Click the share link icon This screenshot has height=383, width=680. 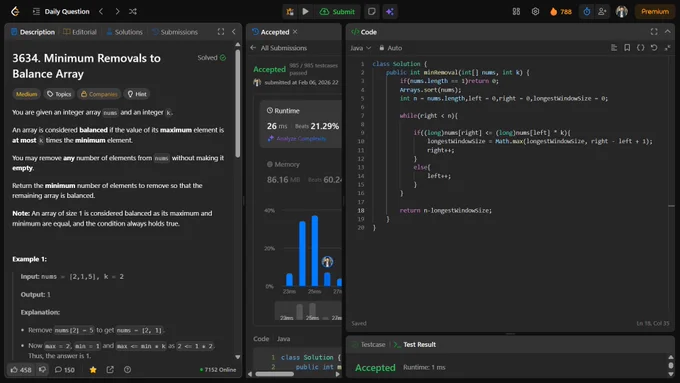pos(110,370)
